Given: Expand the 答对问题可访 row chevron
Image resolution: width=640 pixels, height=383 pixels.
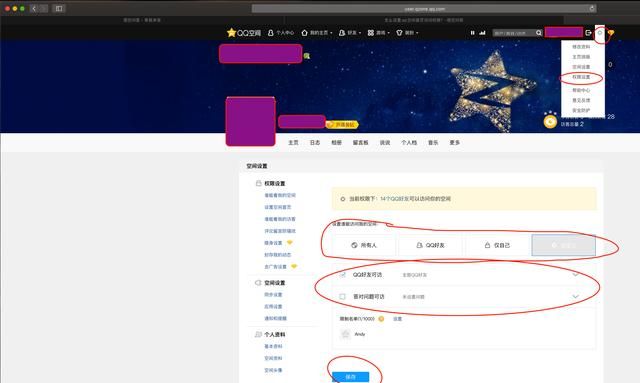Looking at the screenshot, I should (x=575, y=296).
